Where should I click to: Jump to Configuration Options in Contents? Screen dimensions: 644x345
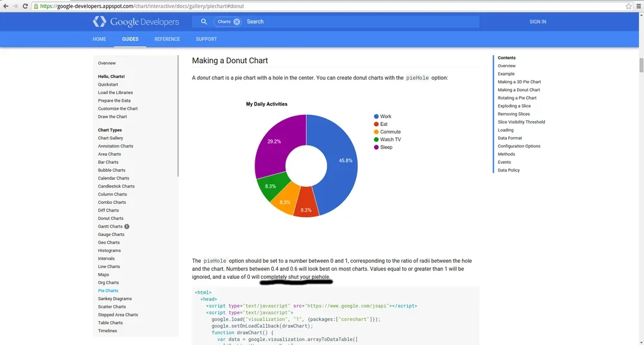point(519,146)
